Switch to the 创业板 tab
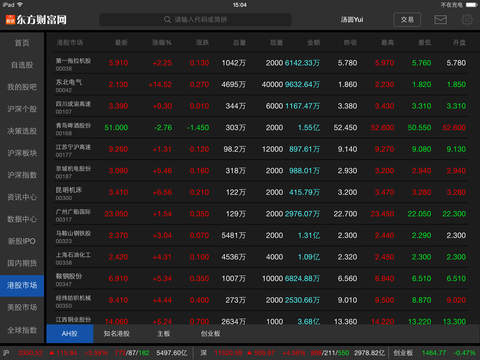The height and width of the screenshot is (360, 480). click(210, 333)
